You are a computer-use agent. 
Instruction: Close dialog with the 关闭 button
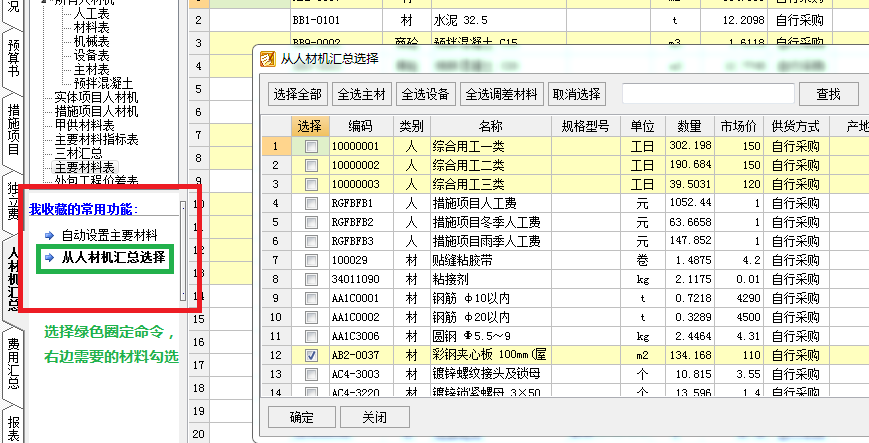[375, 417]
